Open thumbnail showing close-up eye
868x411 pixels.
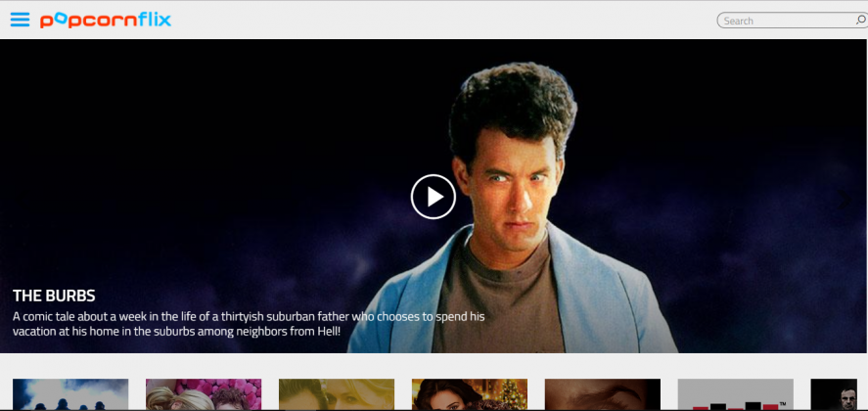point(602,394)
